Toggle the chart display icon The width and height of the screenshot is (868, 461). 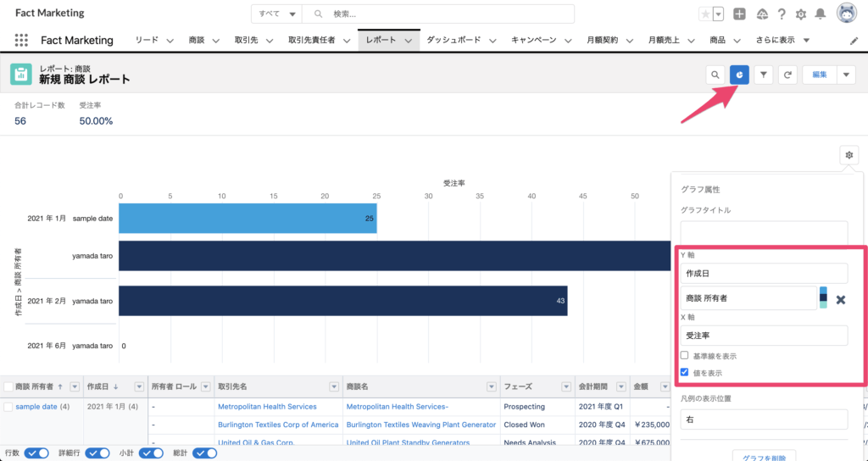(x=740, y=75)
